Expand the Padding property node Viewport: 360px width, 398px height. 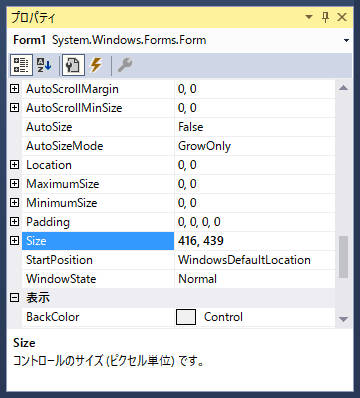(x=14, y=222)
